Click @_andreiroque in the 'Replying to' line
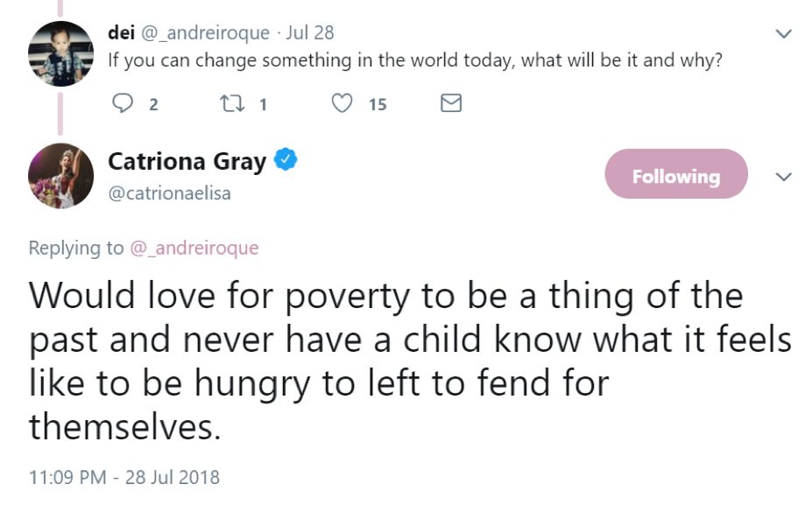 [194, 248]
